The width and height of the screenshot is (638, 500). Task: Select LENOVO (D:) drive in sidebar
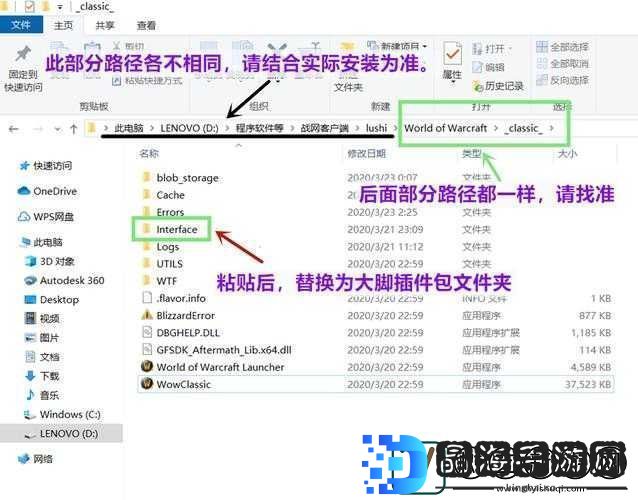tap(61, 433)
